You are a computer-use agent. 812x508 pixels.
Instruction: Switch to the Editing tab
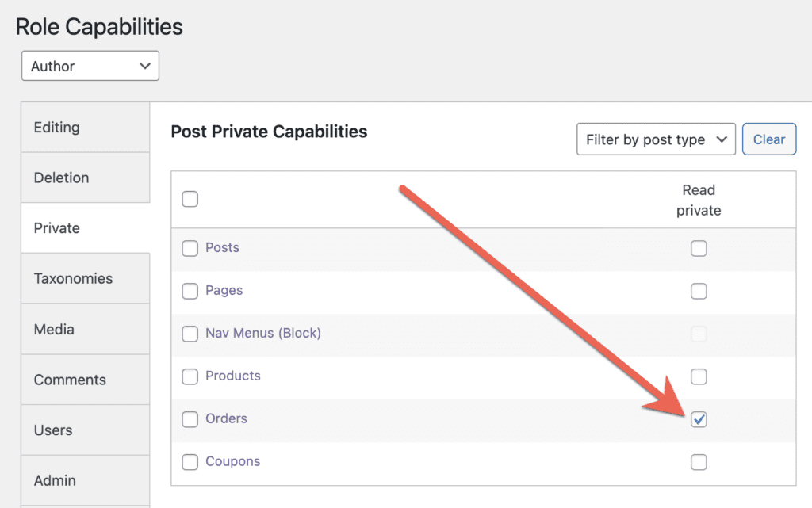pos(56,127)
